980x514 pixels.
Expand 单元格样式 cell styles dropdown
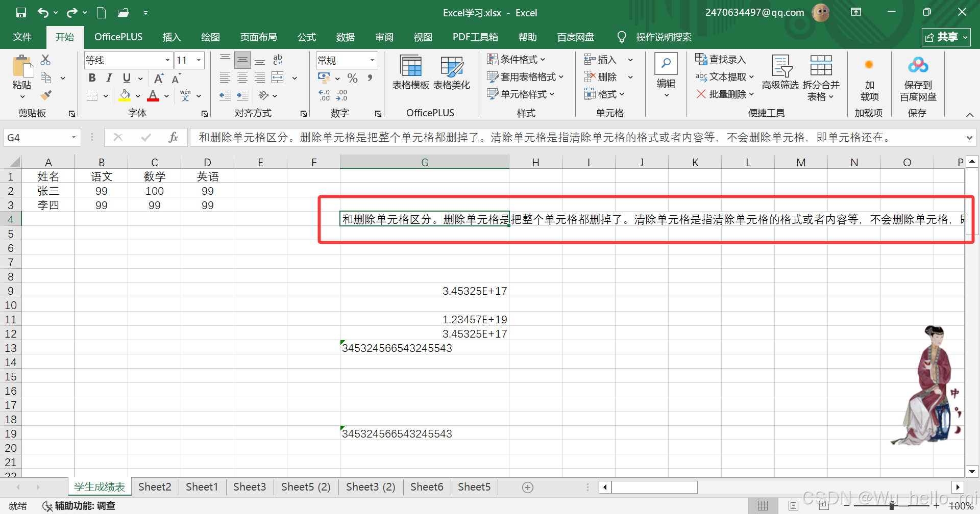click(521, 94)
